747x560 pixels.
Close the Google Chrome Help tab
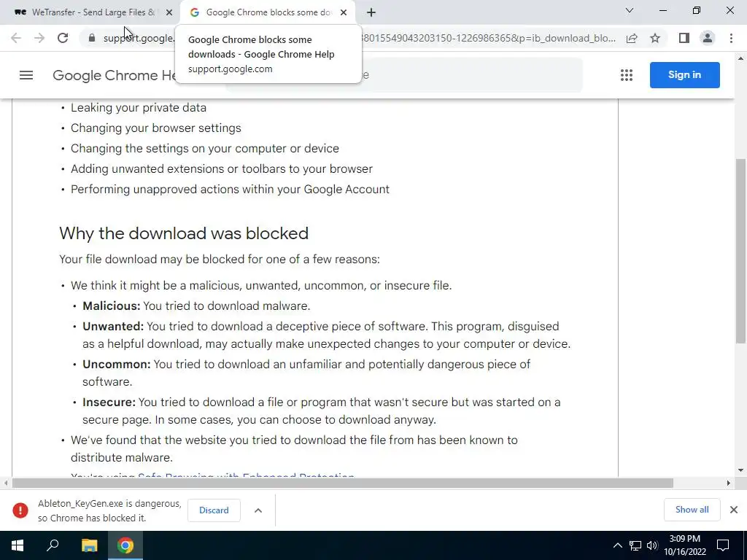tap(344, 12)
